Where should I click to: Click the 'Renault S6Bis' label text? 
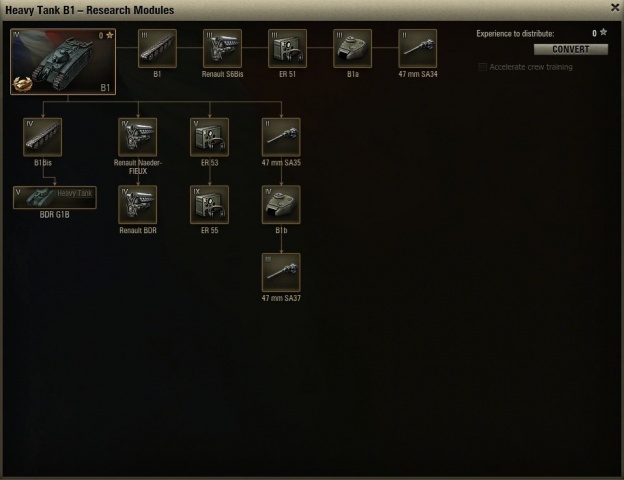tap(222, 74)
